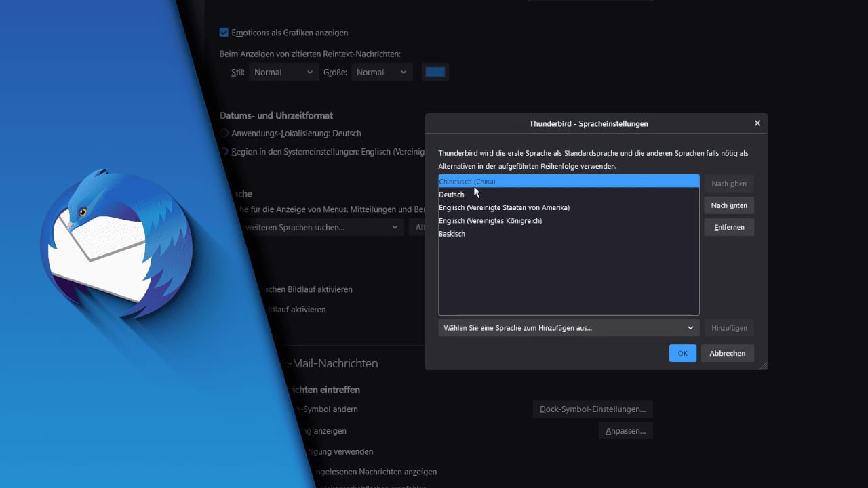Viewport: 868px width, 488px height.
Task: Move language down with 'Nach unten'
Action: (729, 205)
